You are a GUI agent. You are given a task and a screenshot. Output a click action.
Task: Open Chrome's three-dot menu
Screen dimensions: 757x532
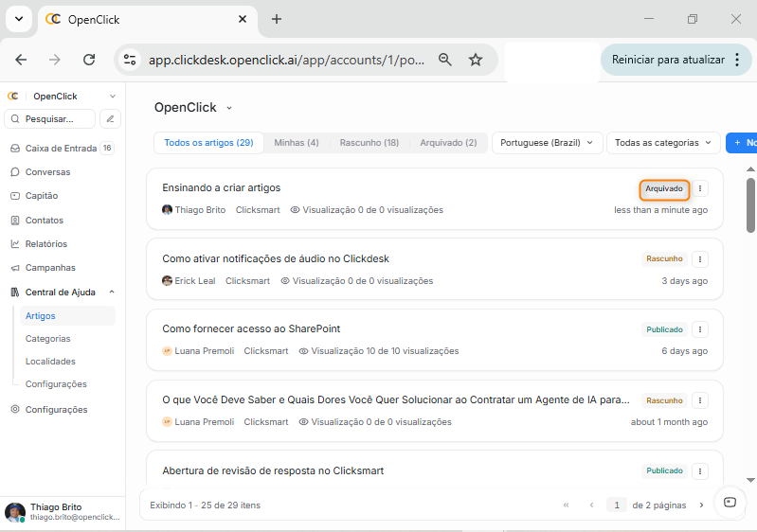click(737, 60)
